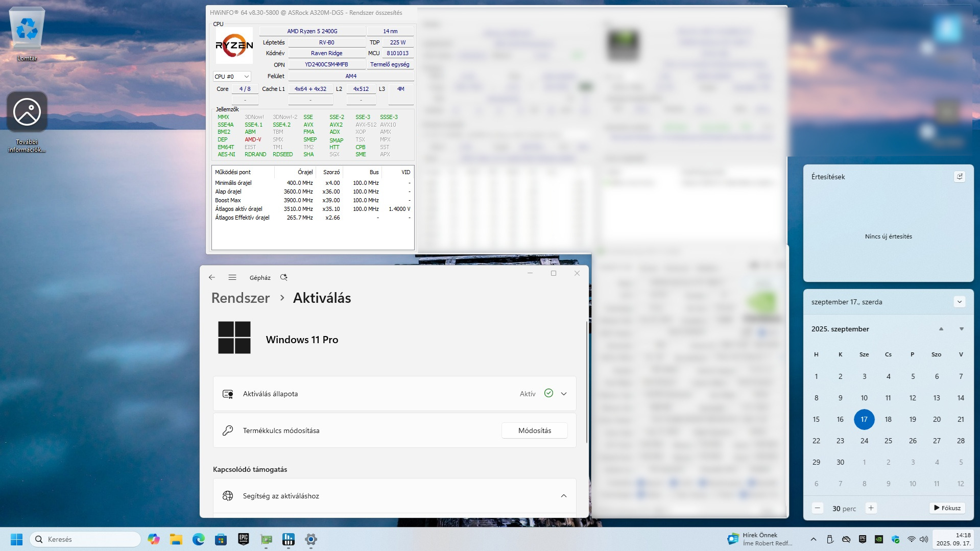Click the Termelő egység field

[390, 65]
